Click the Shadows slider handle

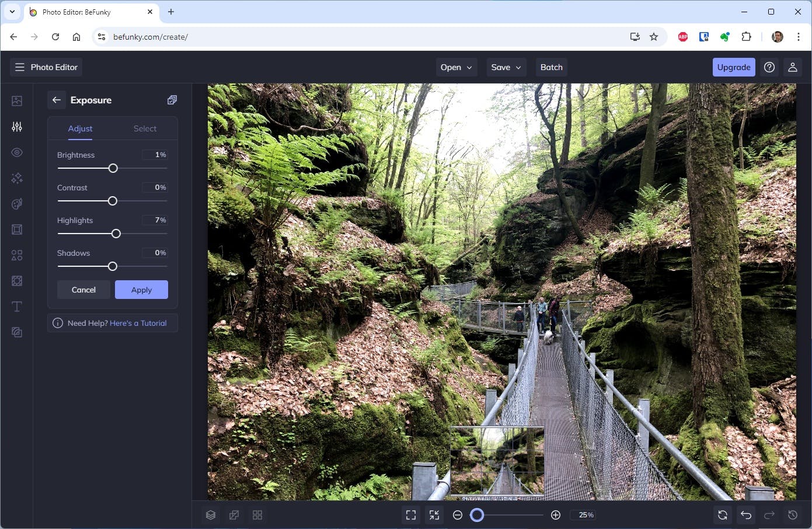point(113,266)
